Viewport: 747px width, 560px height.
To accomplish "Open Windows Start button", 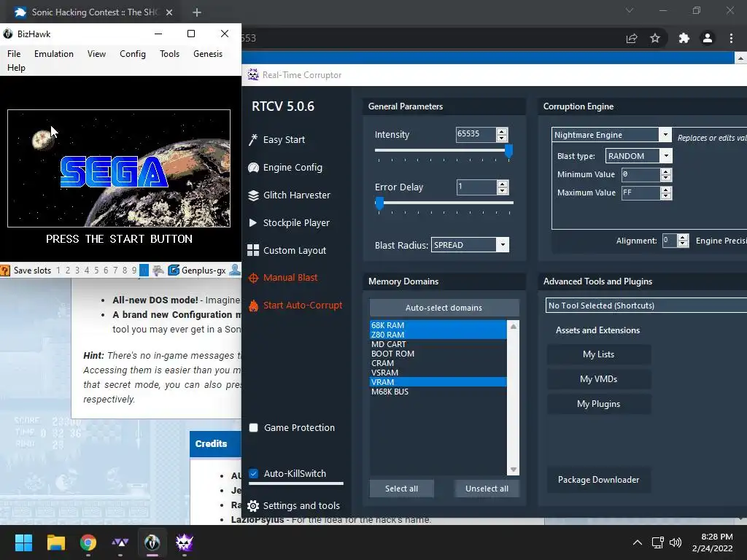I will (x=23, y=542).
